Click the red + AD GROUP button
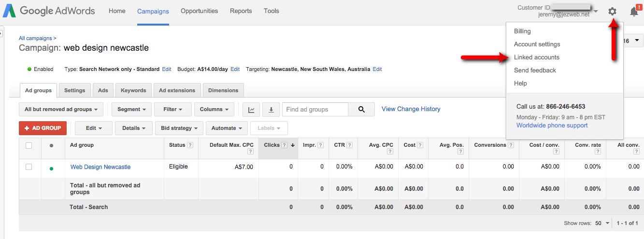Screen dimensions: 644x239 tap(43, 128)
